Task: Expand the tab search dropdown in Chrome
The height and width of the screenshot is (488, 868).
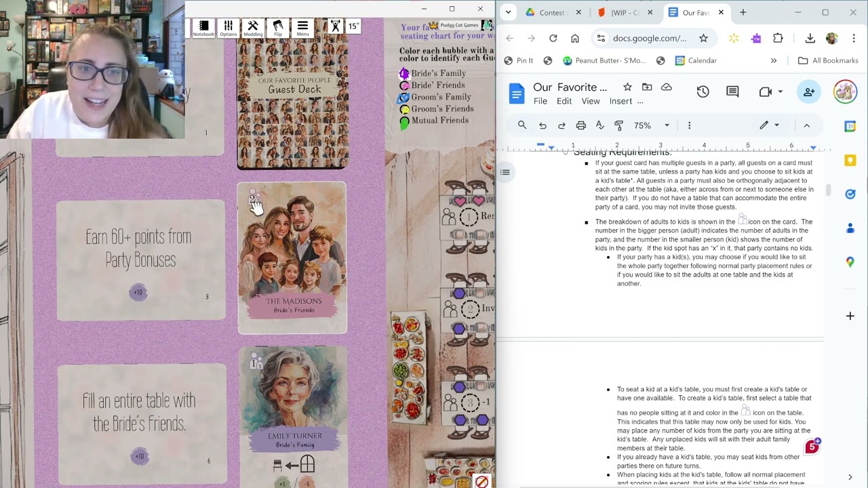Action: [508, 12]
